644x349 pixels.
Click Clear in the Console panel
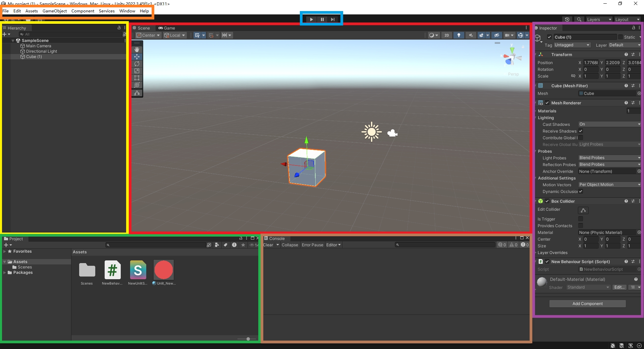[268, 245]
